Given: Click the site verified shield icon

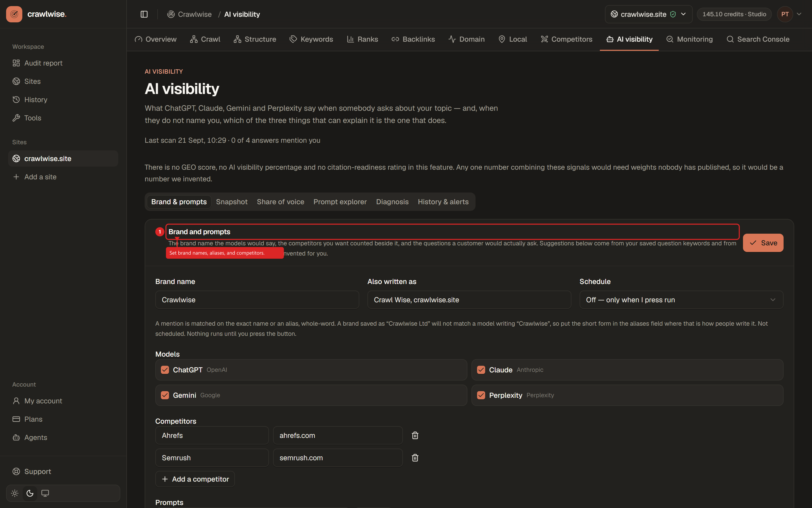Looking at the screenshot, I should [673, 14].
